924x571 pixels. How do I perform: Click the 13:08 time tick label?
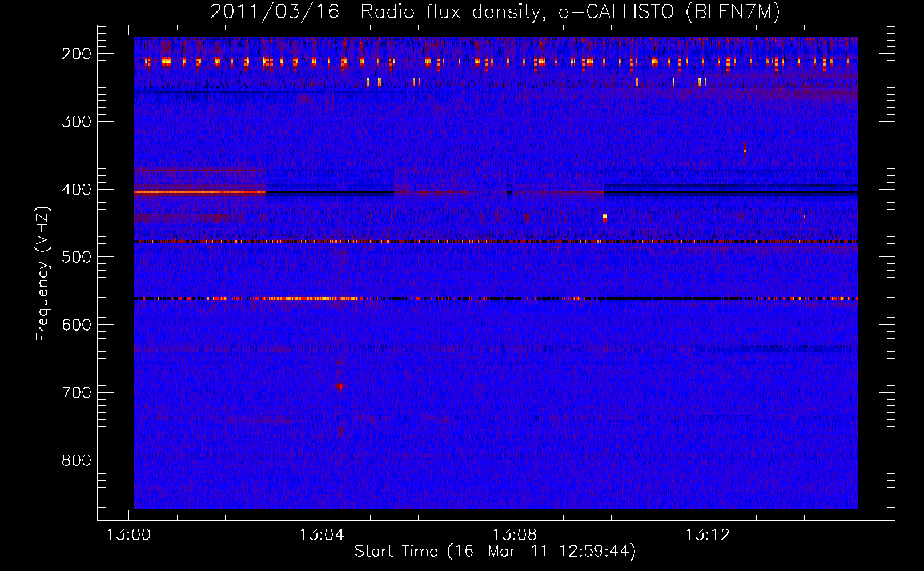(x=515, y=535)
